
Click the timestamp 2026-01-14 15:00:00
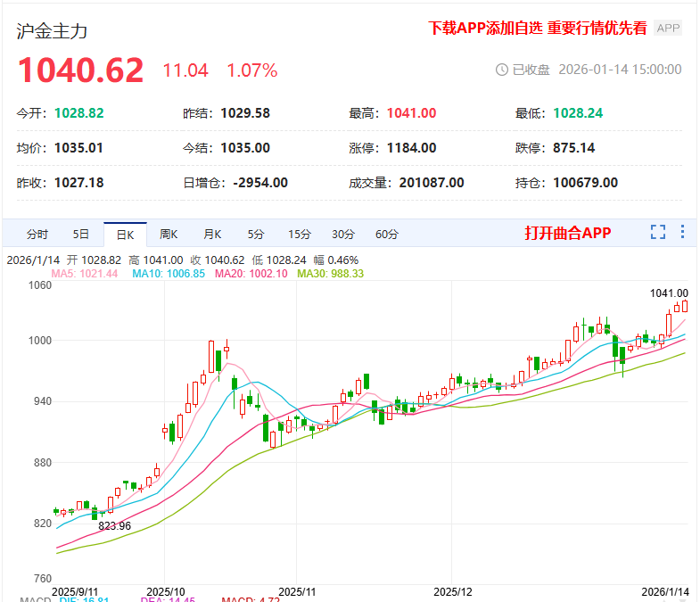[x=620, y=70]
